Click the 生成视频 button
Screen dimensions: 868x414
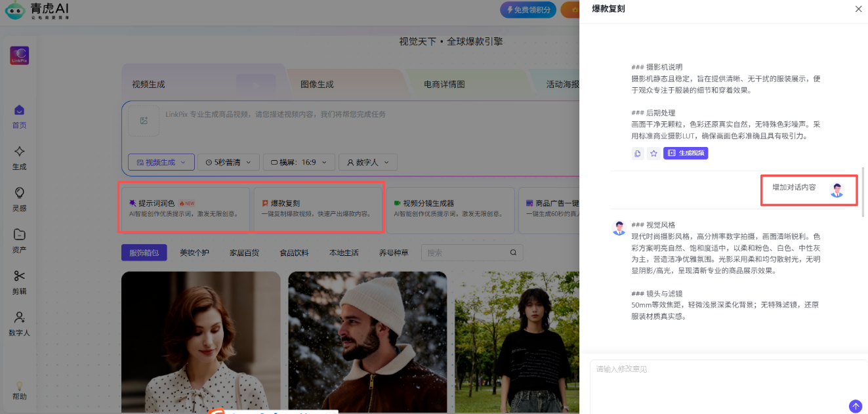(686, 153)
